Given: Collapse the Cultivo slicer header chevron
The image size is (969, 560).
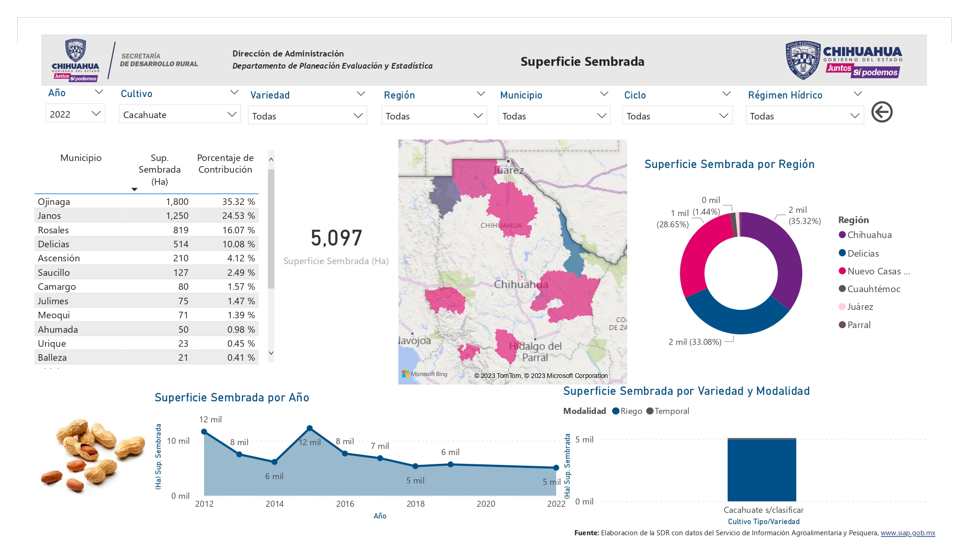Looking at the screenshot, I should coord(234,92).
